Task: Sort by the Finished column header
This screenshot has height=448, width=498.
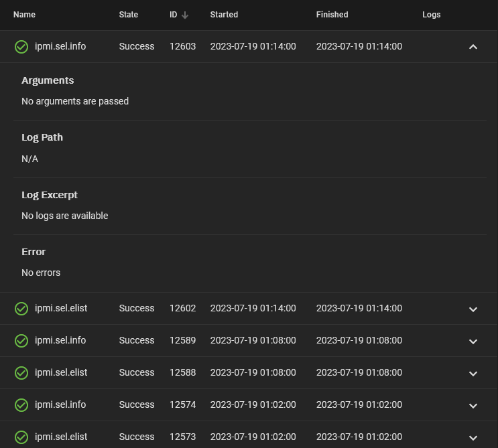Action: coord(332,15)
